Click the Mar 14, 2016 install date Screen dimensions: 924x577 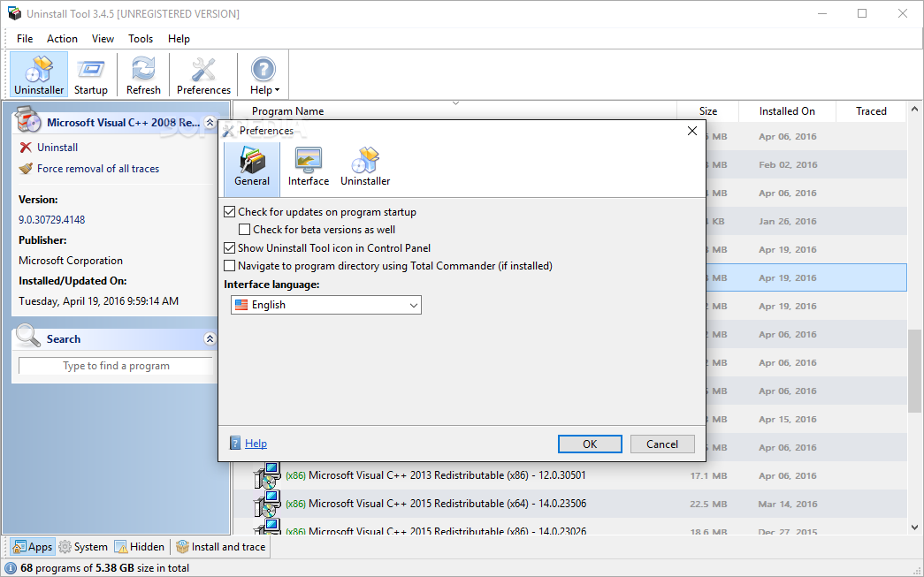click(788, 504)
